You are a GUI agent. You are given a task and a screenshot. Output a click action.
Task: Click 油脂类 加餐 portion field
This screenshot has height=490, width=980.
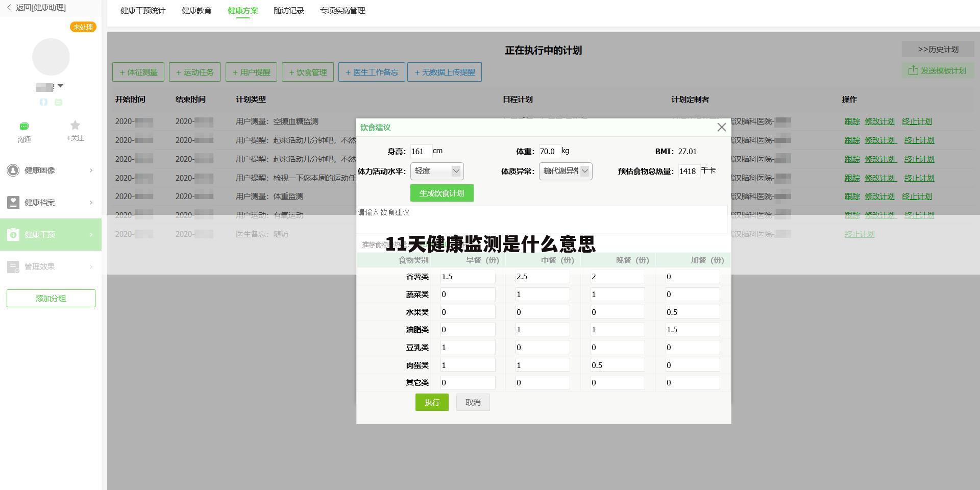pos(693,329)
